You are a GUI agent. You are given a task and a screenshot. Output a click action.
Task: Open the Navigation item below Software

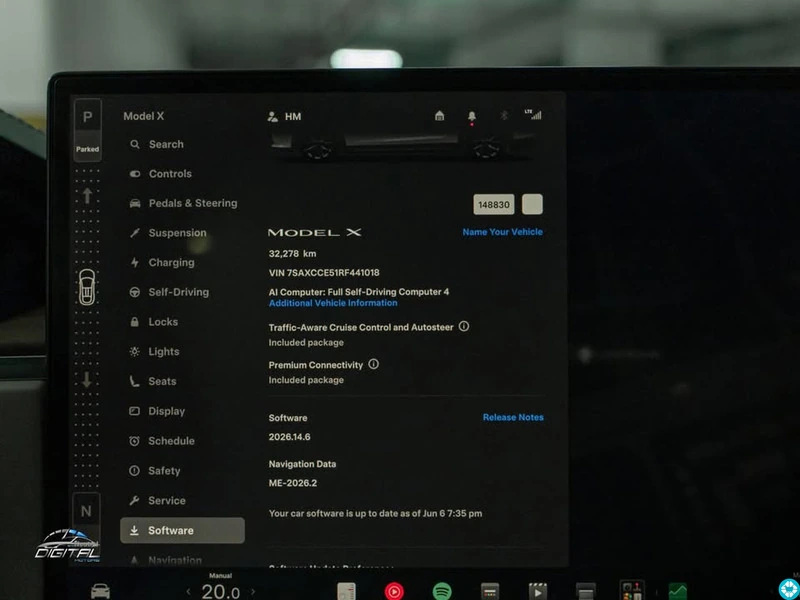coord(165,560)
